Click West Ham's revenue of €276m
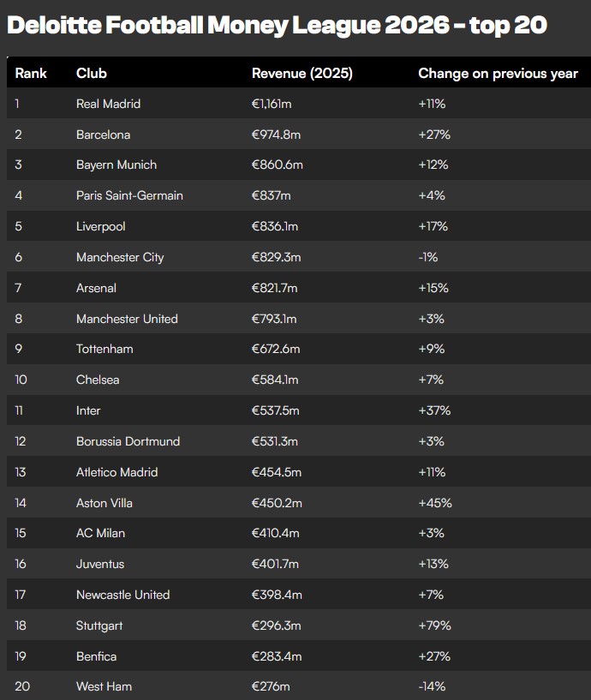Screen dimensions: 591x700 (271, 686)
